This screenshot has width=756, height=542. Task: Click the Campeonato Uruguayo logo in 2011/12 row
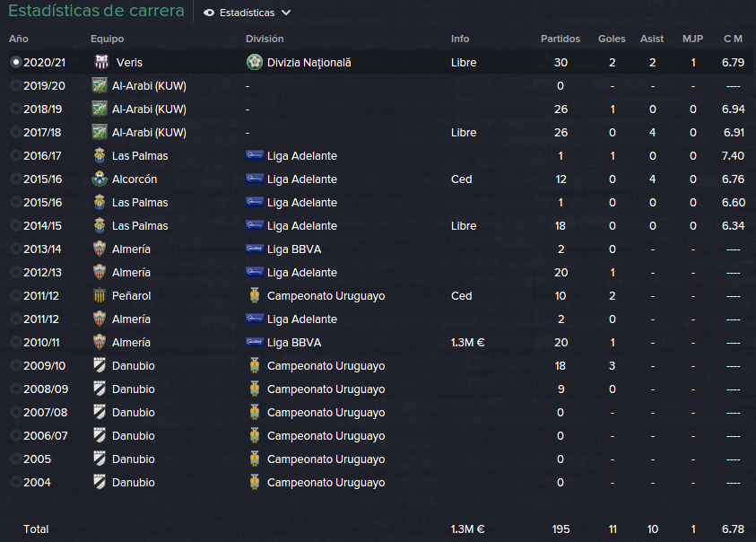point(255,295)
